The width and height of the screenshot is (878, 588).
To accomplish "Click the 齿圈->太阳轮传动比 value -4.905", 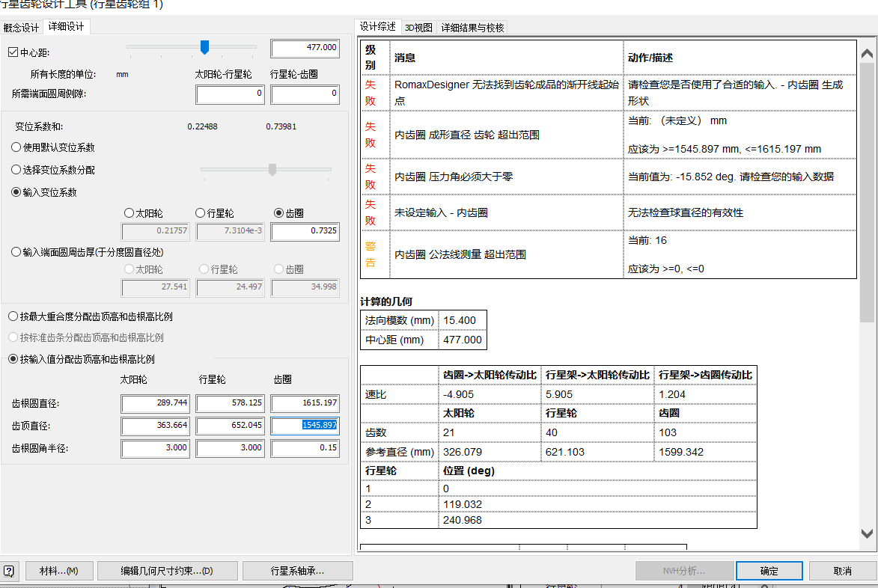I will click(459, 394).
